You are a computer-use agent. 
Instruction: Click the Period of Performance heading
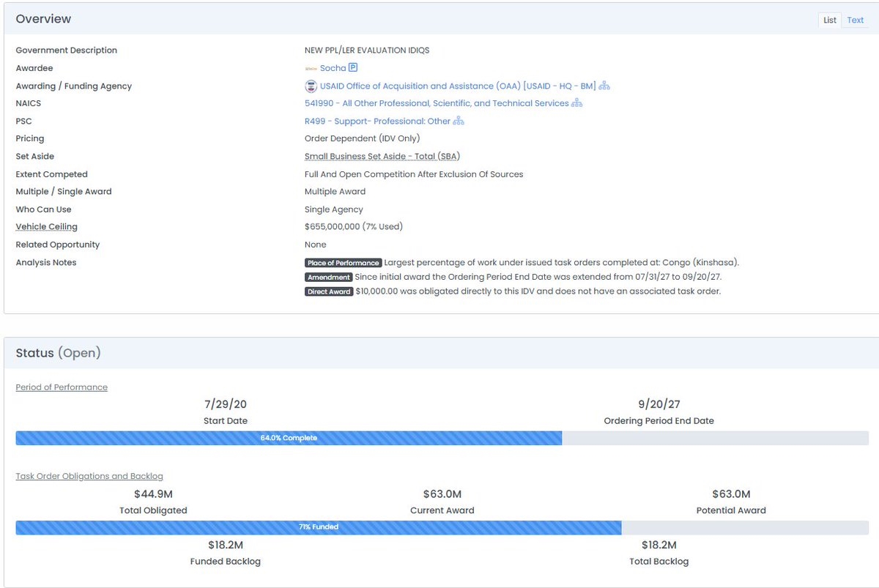(62, 387)
